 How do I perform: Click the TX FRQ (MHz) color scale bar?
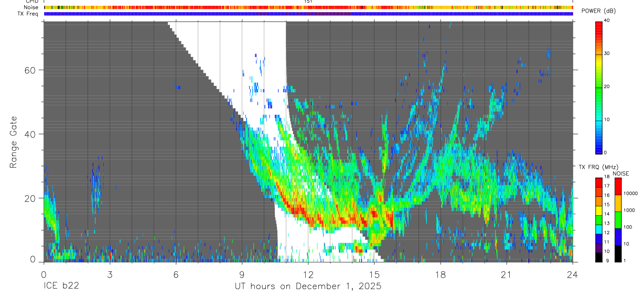[599, 219]
